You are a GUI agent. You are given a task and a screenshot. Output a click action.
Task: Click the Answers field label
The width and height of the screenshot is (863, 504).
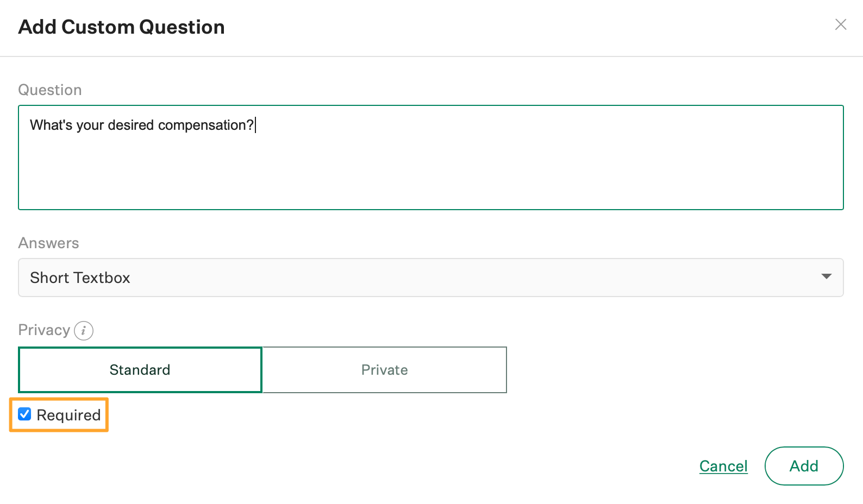pyautogui.click(x=49, y=243)
